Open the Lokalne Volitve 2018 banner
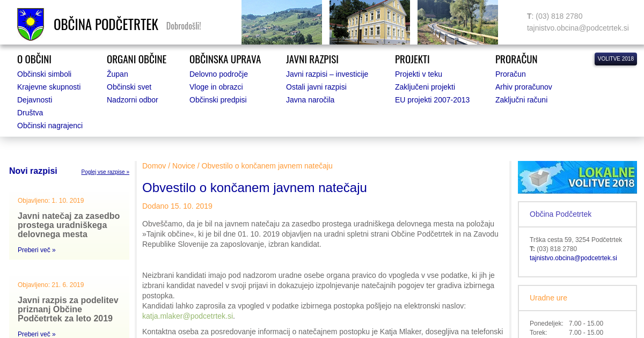644x338 pixels. click(577, 177)
